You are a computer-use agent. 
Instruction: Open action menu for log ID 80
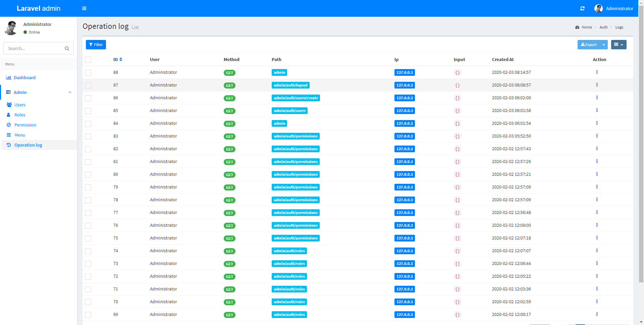[x=597, y=174]
